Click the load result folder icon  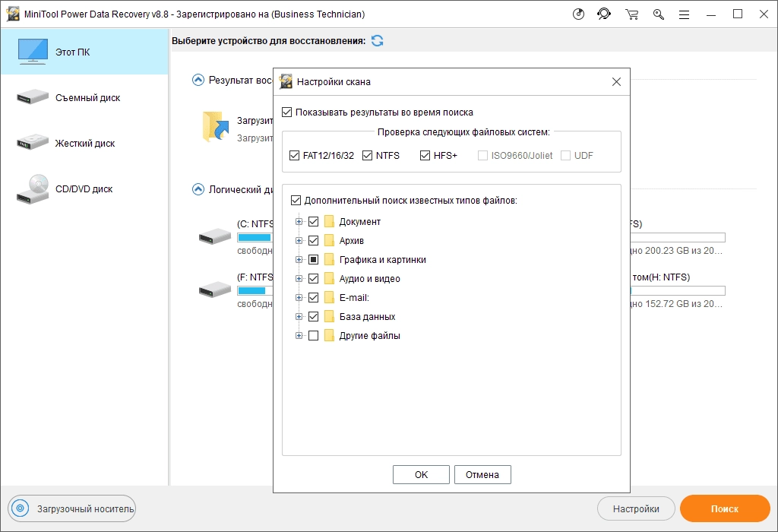pyautogui.click(x=216, y=127)
